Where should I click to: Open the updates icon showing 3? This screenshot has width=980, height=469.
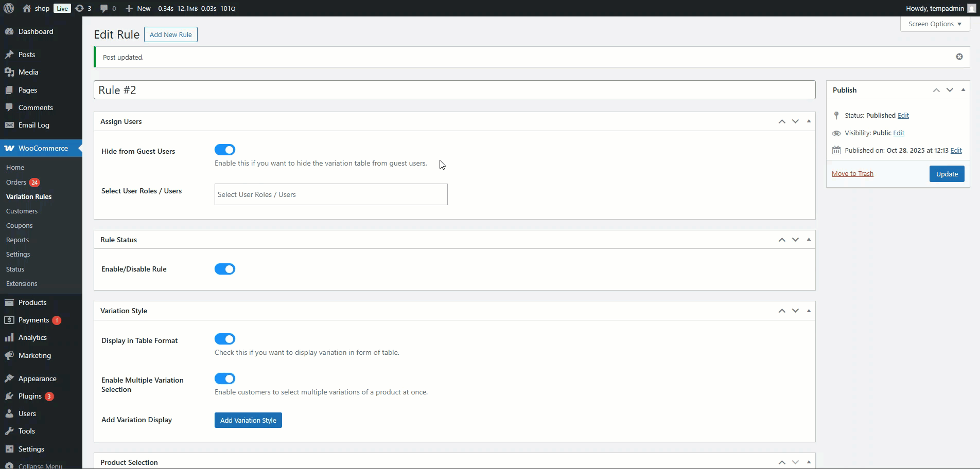click(x=83, y=8)
